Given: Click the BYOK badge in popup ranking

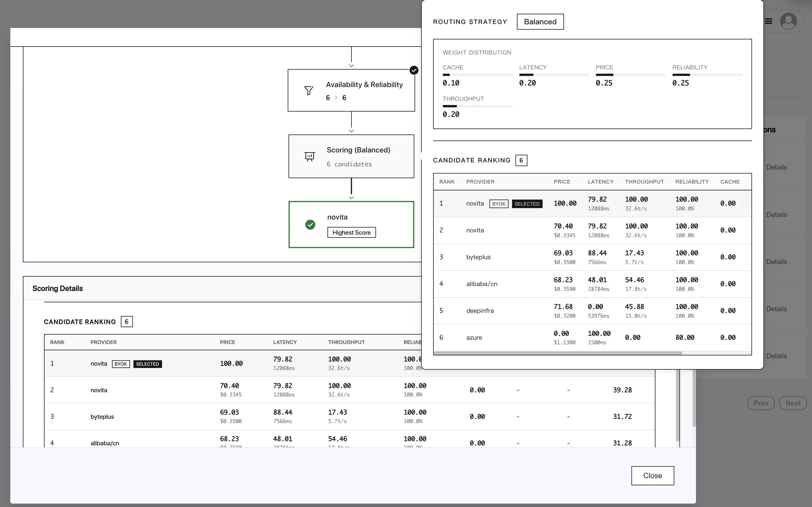Looking at the screenshot, I should coord(498,204).
